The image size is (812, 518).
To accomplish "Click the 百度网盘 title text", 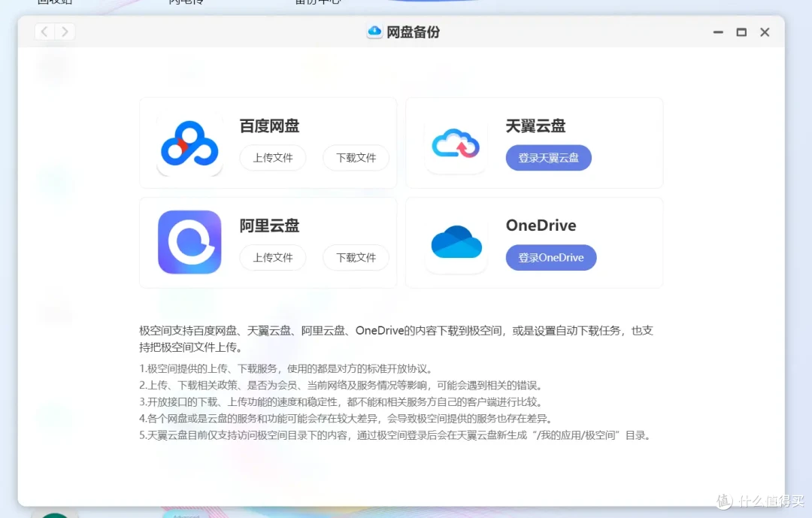I will [x=269, y=126].
